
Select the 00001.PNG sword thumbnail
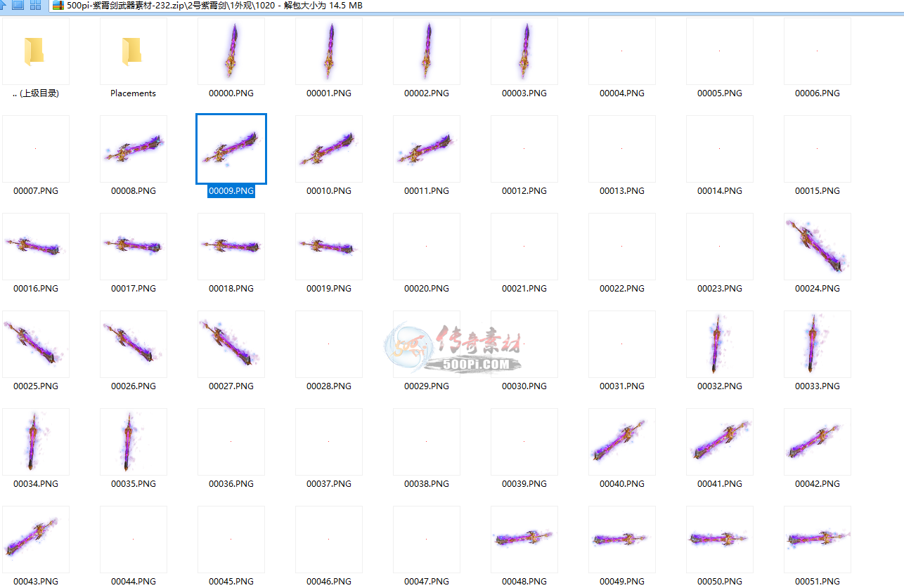click(329, 51)
